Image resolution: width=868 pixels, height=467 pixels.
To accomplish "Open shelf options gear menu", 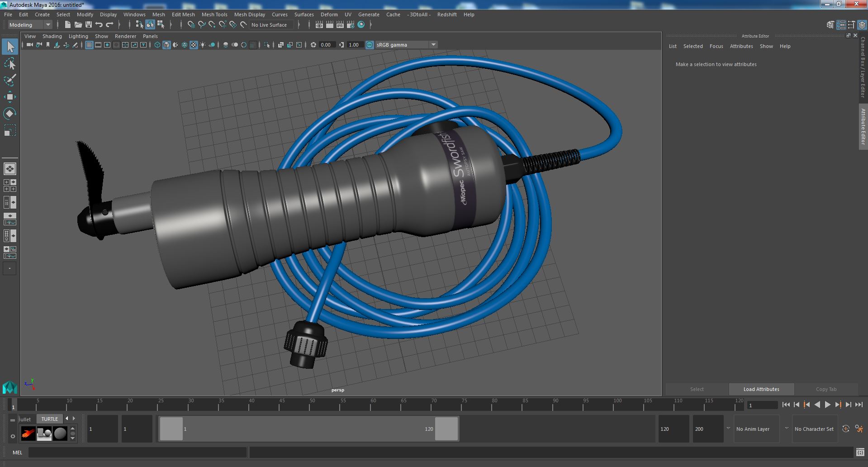I will tap(13, 436).
